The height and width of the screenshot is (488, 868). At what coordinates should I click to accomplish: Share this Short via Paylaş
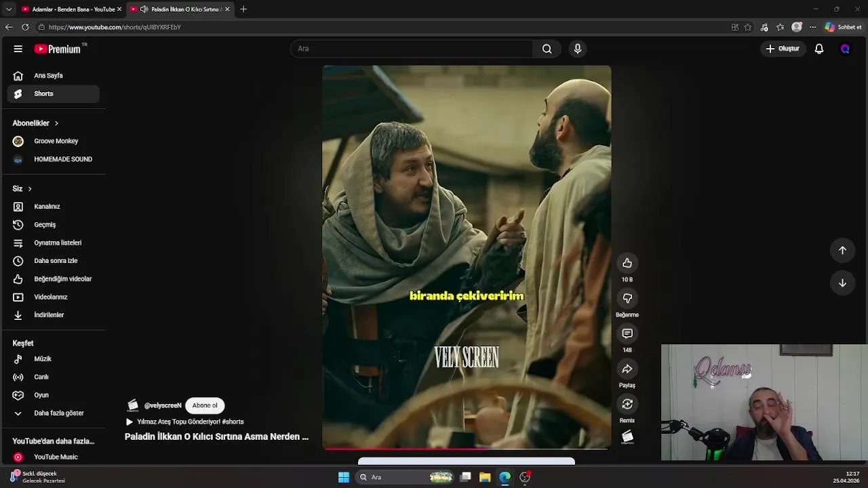pyautogui.click(x=627, y=369)
